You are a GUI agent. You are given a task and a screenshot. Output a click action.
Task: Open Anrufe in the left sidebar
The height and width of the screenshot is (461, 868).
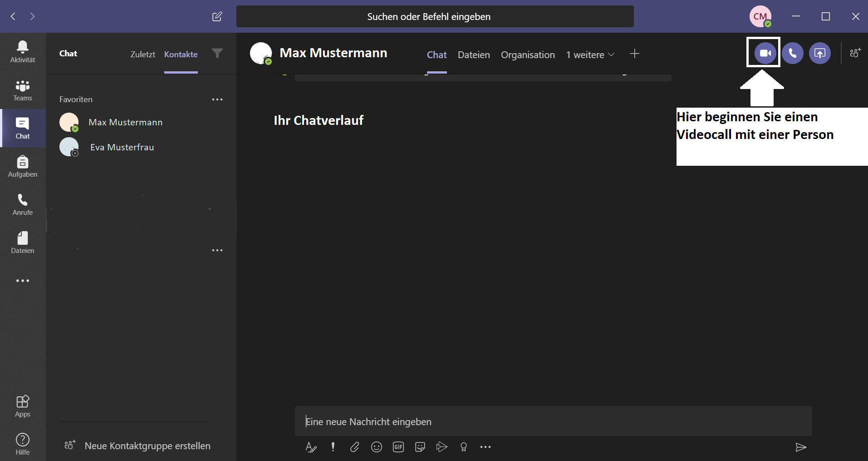pyautogui.click(x=23, y=204)
